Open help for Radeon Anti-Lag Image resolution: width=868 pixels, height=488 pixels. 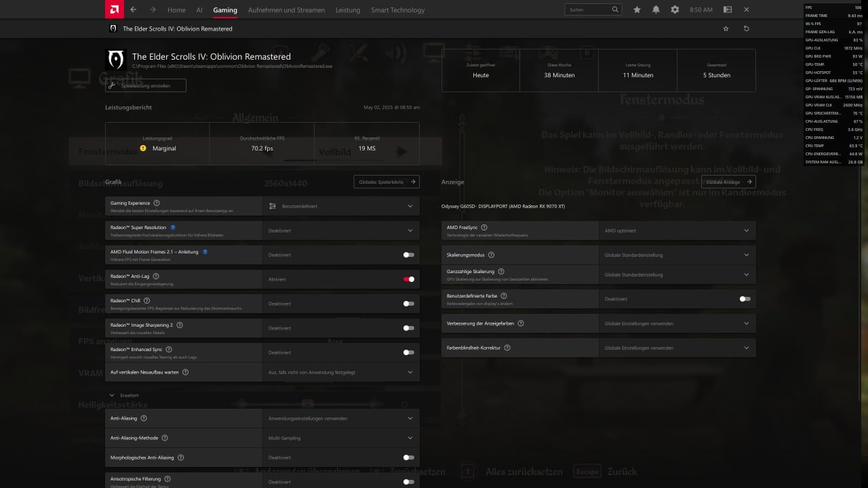pyautogui.click(x=156, y=276)
